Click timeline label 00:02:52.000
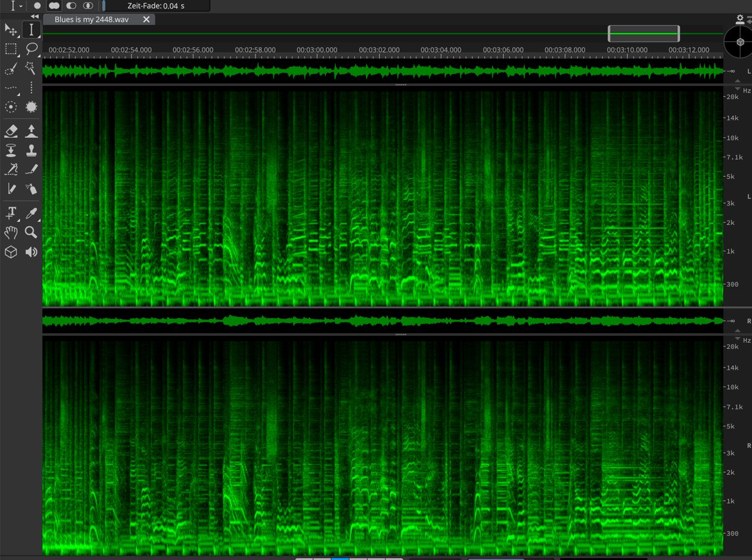Screen dimensions: 752x560 [x=69, y=50]
